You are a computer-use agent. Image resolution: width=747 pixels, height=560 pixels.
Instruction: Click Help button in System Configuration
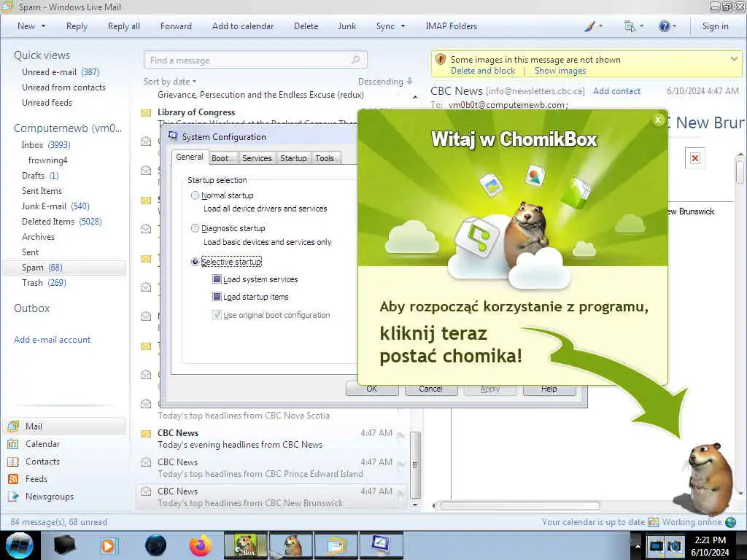(x=549, y=389)
